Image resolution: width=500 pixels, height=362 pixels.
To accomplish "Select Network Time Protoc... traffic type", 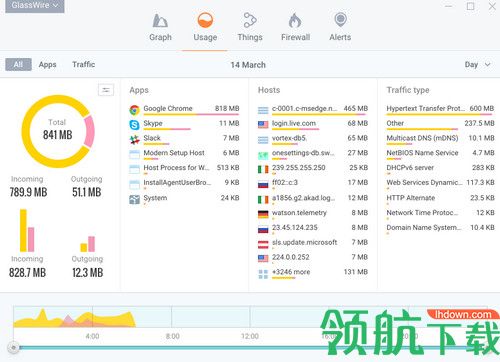I will 422,212.
